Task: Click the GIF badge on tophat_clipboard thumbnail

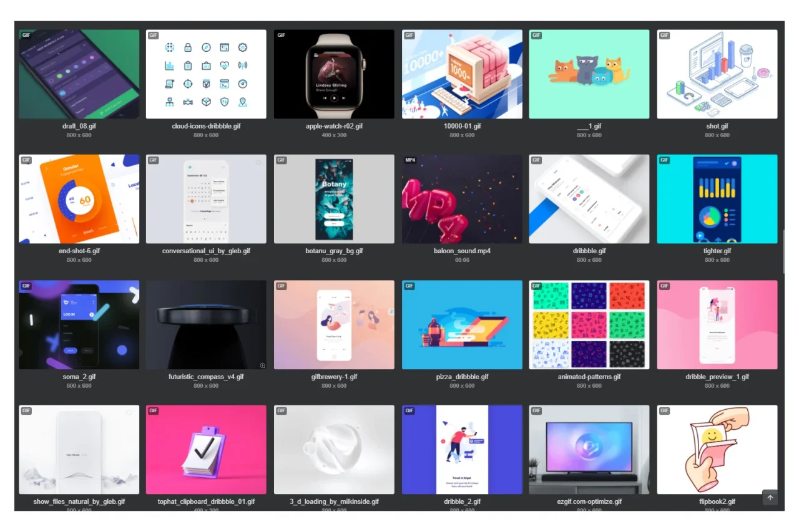Action: tap(153, 410)
